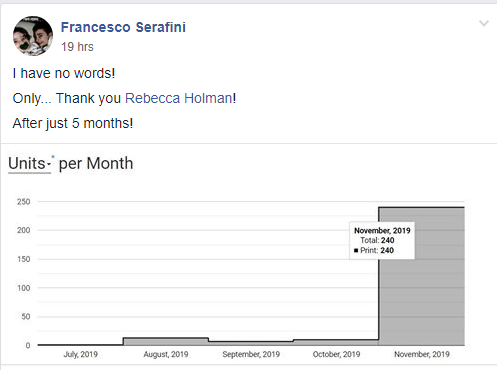Screen dimensions: 497x370
Task: Select the October 2019 bar
Action: tap(336, 343)
